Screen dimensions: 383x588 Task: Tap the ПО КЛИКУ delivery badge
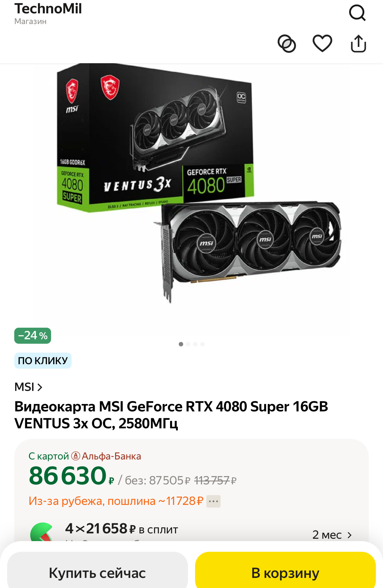(43, 361)
